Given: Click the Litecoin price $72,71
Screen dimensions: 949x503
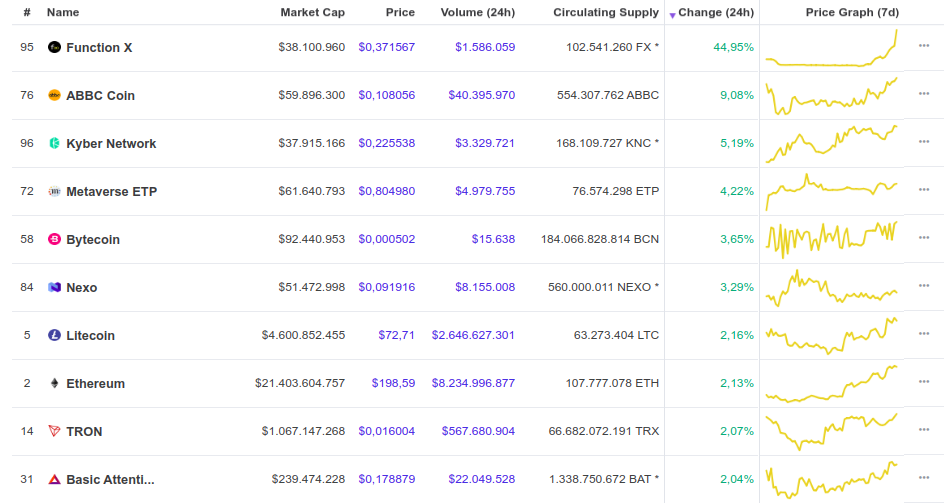Looking at the screenshot, I should [x=396, y=335].
